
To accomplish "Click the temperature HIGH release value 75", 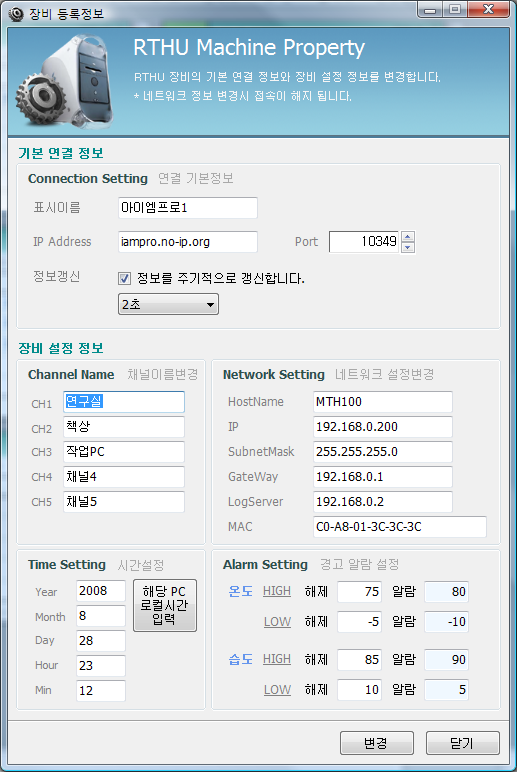I will 359,592.
